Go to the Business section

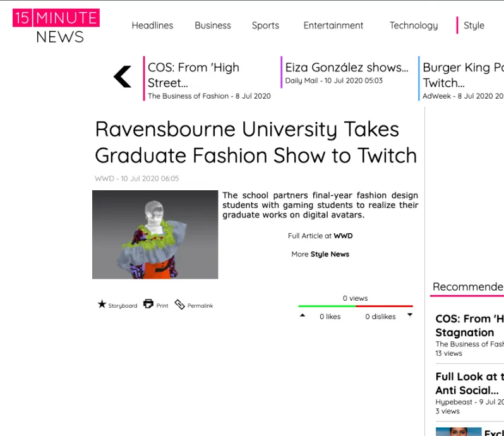pos(213,25)
